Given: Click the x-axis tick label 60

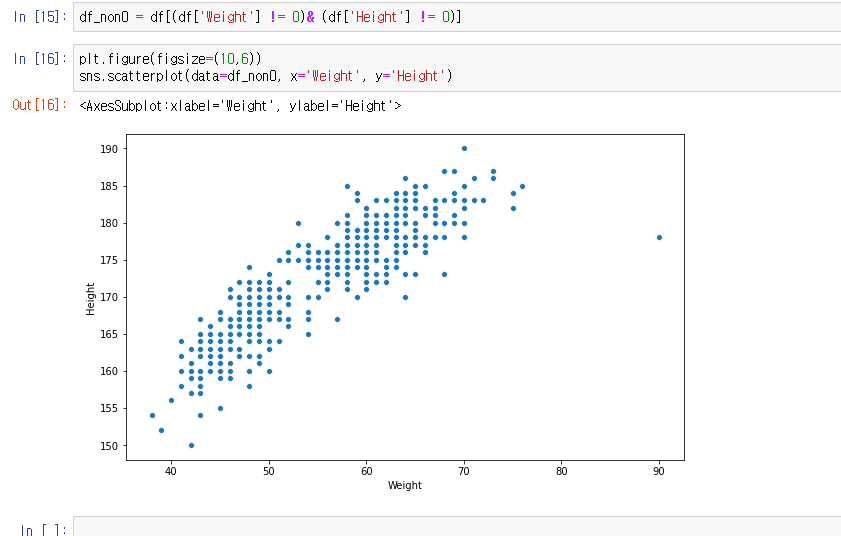Looking at the screenshot, I should click(x=366, y=471).
